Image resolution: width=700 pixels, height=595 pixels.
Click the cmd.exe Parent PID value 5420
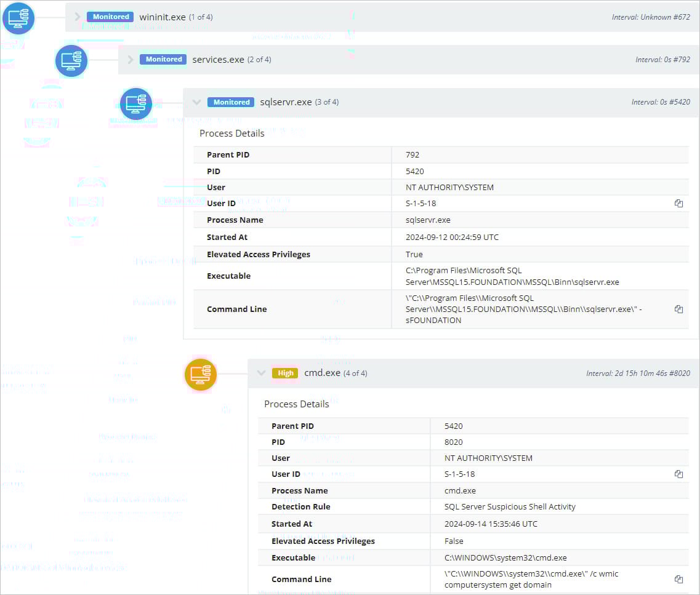[x=454, y=426]
